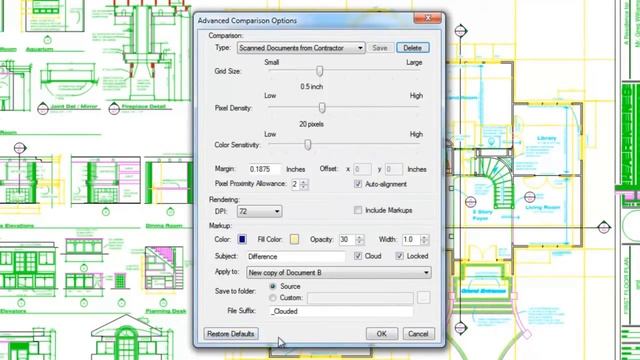Click the Cancel button

418,334
